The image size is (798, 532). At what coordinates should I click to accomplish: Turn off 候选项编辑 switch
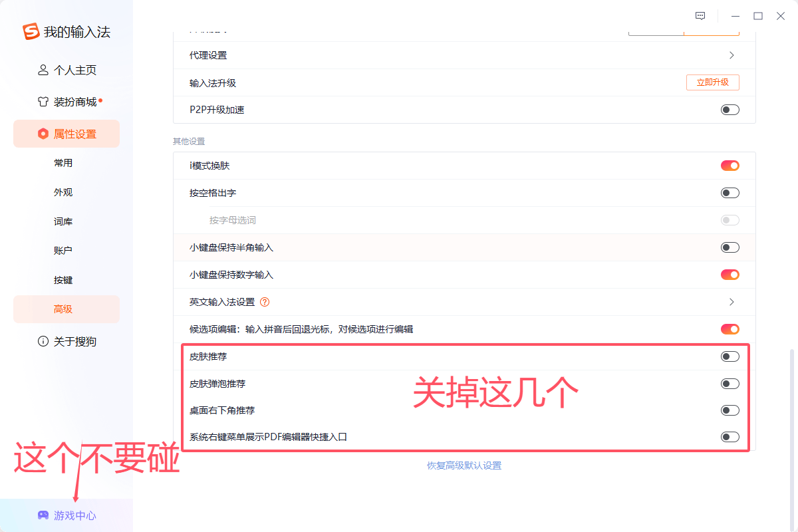coord(730,329)
